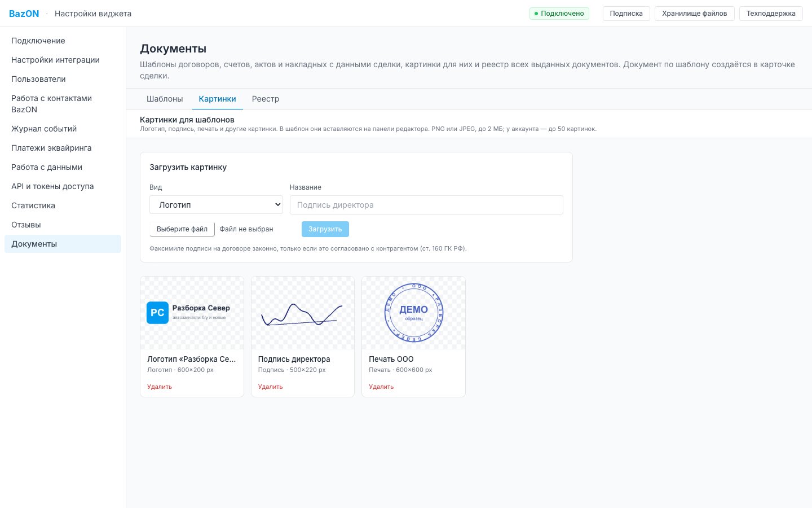Click the Выберите файл button
The image size is (812, 508).
pos(182,229)
